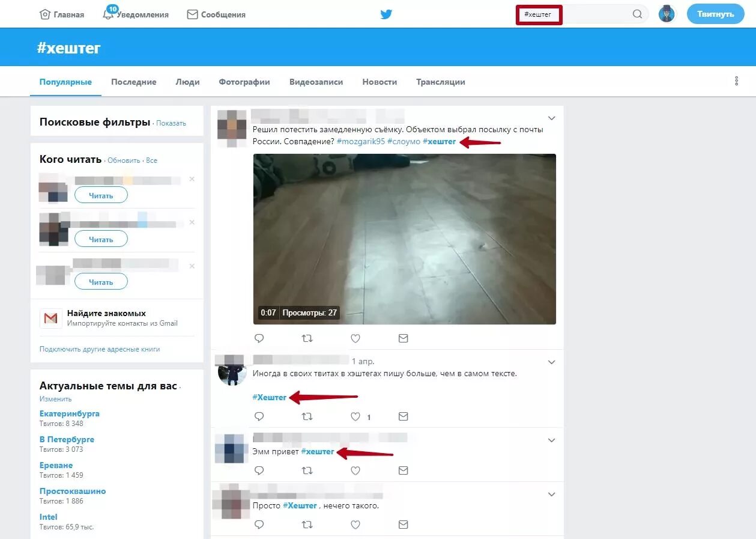756x539 pixels.
Task: Click the Twitter bird logo
Action: point(386,14)
